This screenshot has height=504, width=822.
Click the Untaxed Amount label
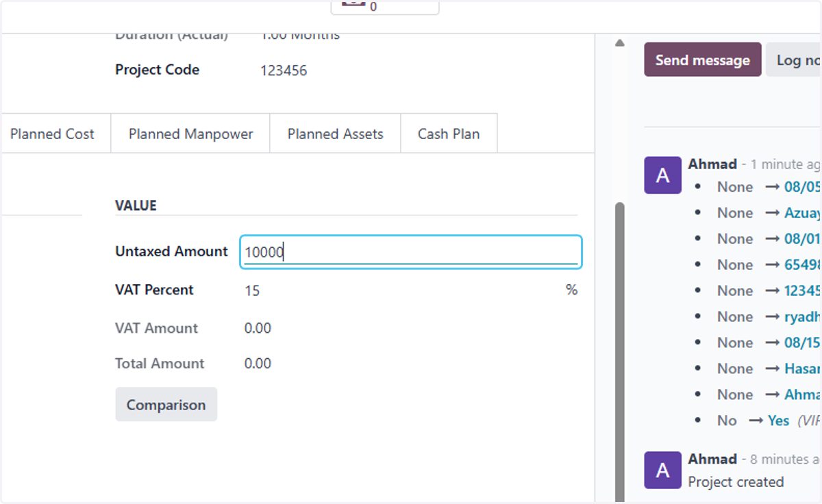[171, 251]
